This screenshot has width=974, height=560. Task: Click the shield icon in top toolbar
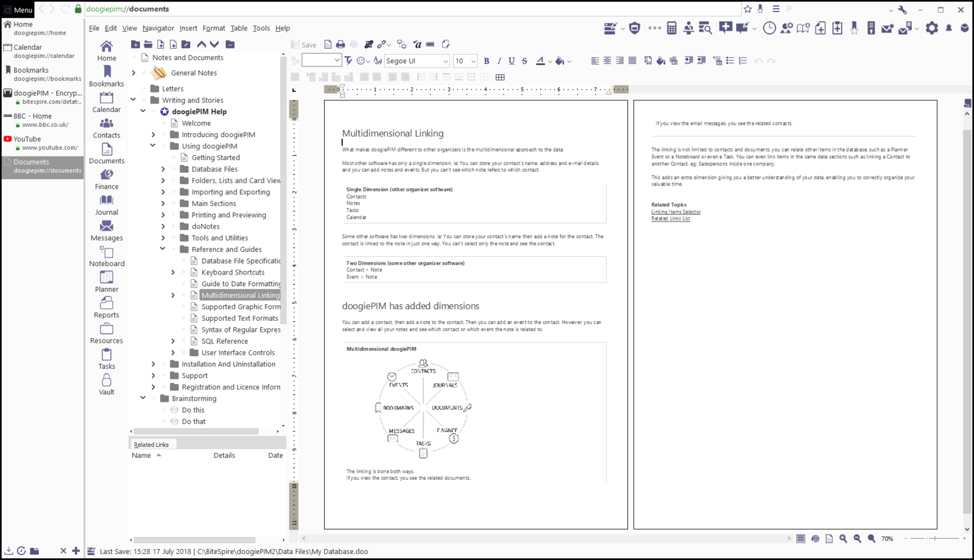pyautogui.click(x=635, y=28)
